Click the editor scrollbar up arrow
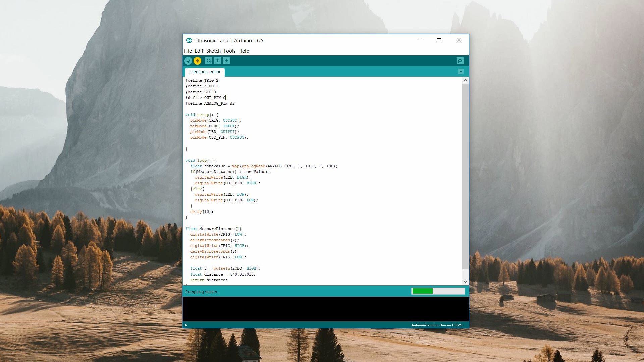The height and width of the screenshot is (362, 644). point(465,80)
